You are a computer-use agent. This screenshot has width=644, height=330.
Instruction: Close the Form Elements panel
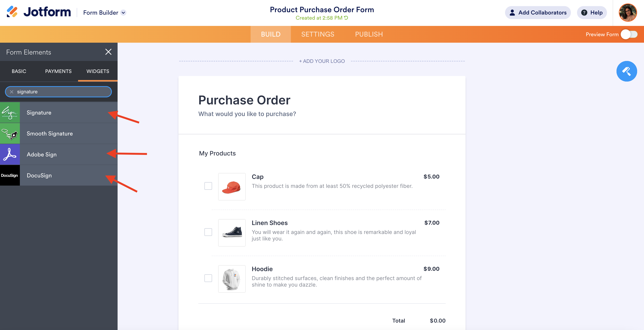click(x=108, y=52)
